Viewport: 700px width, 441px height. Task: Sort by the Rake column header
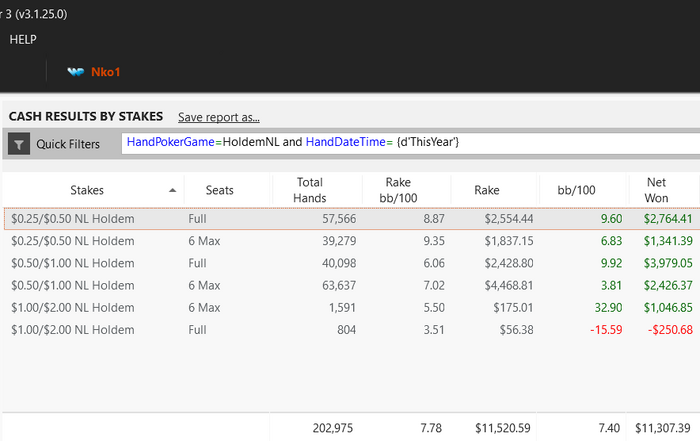pyautogui.click(x=487, y=190)
